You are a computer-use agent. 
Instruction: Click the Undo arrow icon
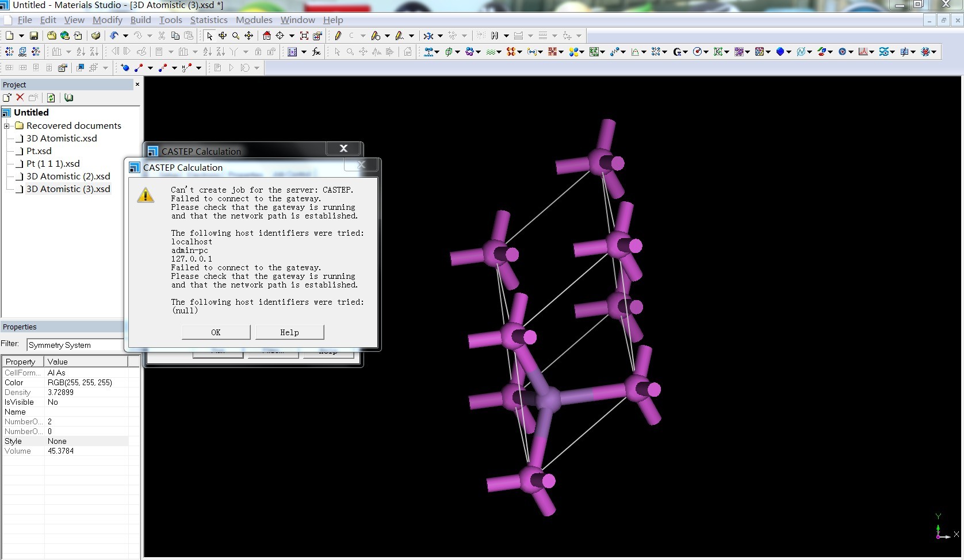click(114, 36)
